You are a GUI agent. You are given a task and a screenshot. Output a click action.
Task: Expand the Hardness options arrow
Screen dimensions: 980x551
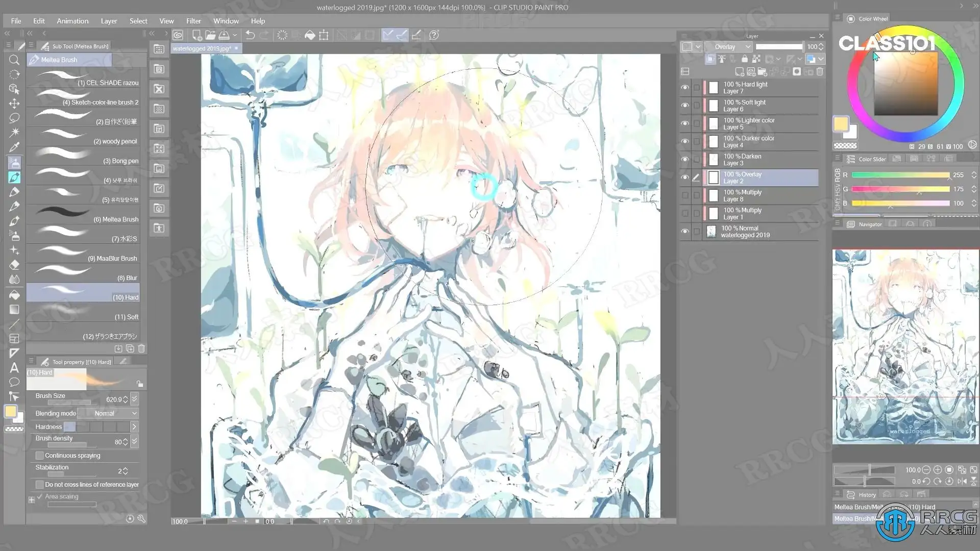coord(134,427)
